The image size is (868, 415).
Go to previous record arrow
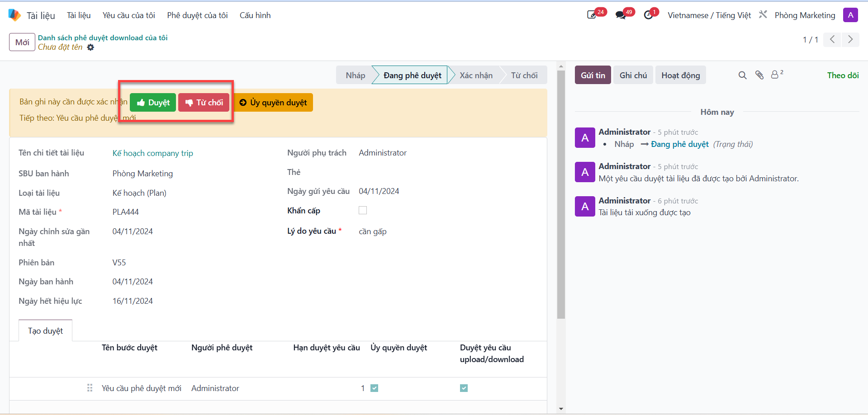pos(832,39)
